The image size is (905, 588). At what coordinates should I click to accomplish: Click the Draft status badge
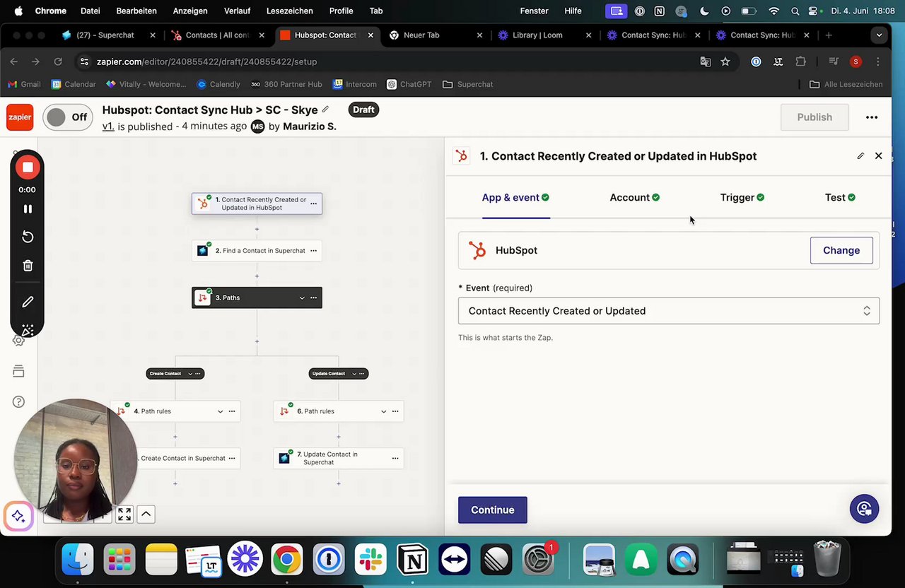(363, 110)
